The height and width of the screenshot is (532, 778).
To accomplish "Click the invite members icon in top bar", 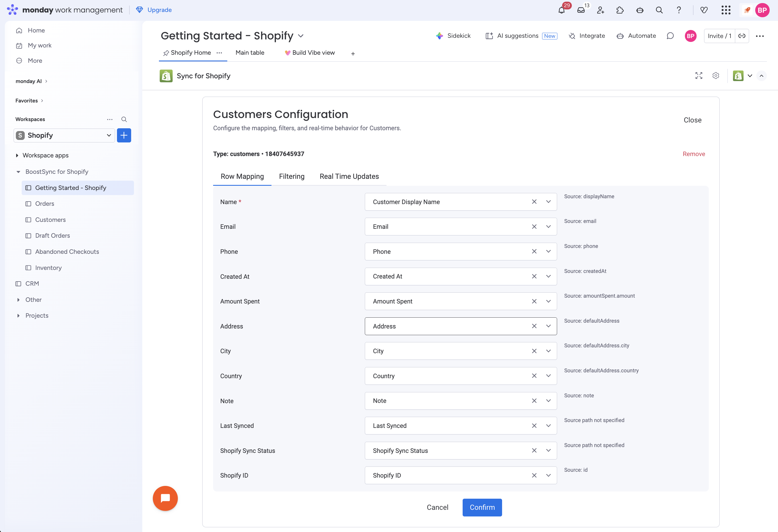I will (x=600, y=10).
